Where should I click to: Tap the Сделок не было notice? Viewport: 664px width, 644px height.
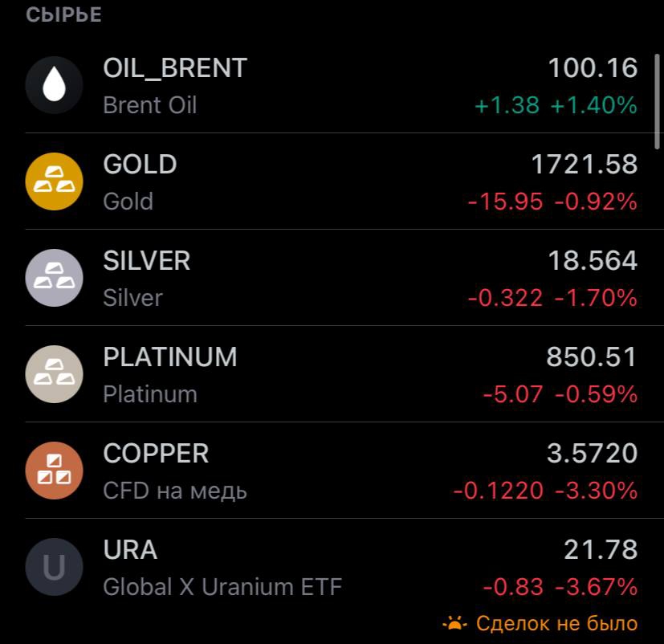540,624
